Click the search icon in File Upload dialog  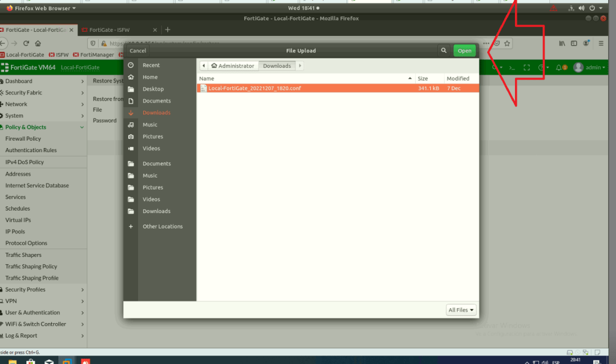click(x=444, y=51)
